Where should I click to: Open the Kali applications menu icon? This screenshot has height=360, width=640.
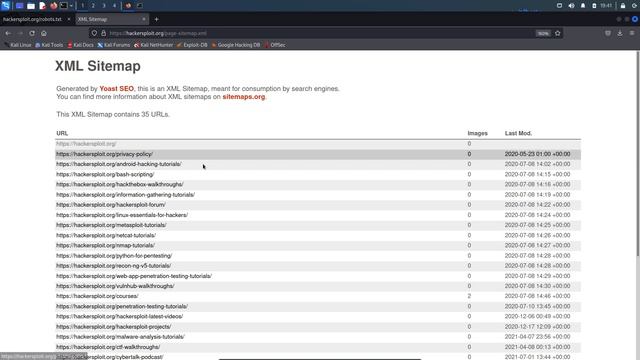[x=5, y=6]
